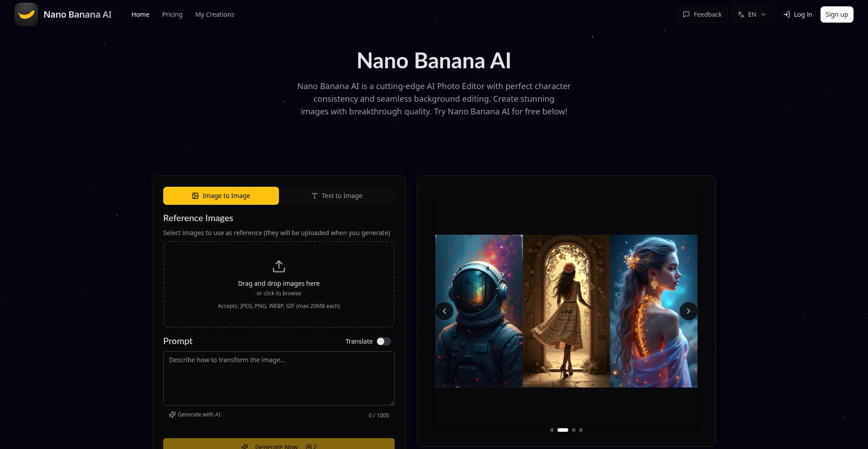Jump to the fourth carousel dot
This screenshot has height=449, width=868.
581,430
